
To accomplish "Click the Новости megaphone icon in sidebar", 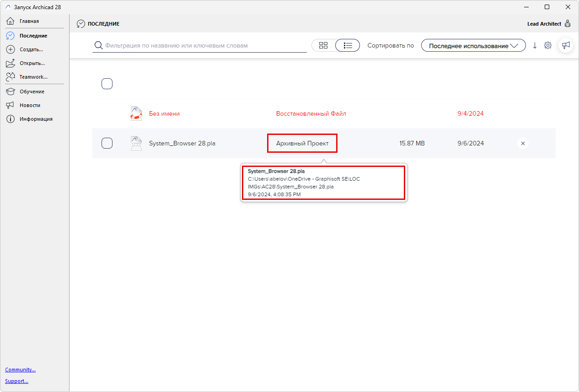I will coord(11,105).
